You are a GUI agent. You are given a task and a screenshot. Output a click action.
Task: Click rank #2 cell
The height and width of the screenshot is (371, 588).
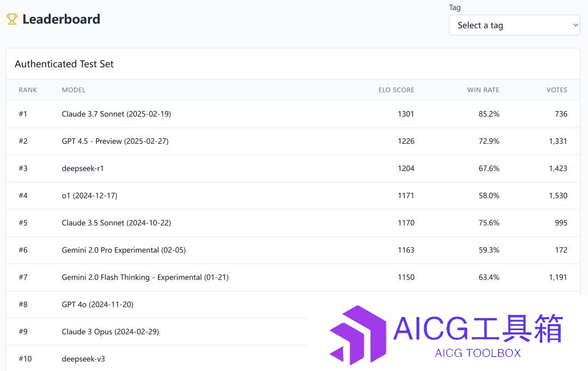pos(23,142)
